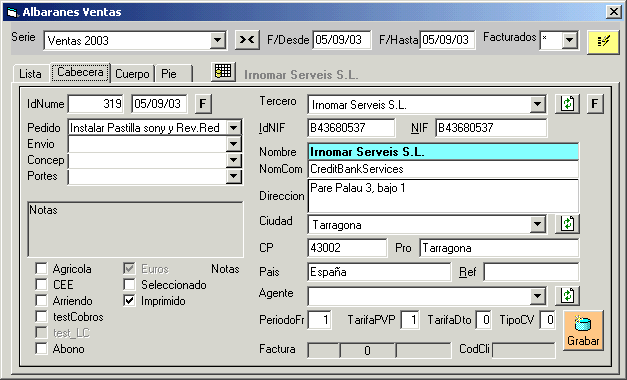
Task: Uncheck the Imprimido checkbox
Action: pos(129,300)
